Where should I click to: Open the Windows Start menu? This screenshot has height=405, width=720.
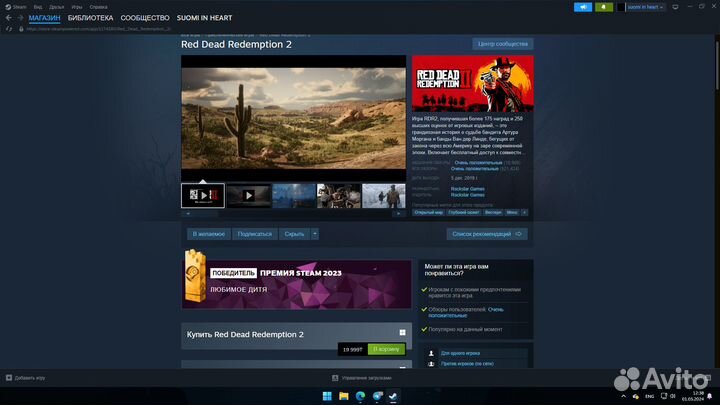tap(327, 396)
